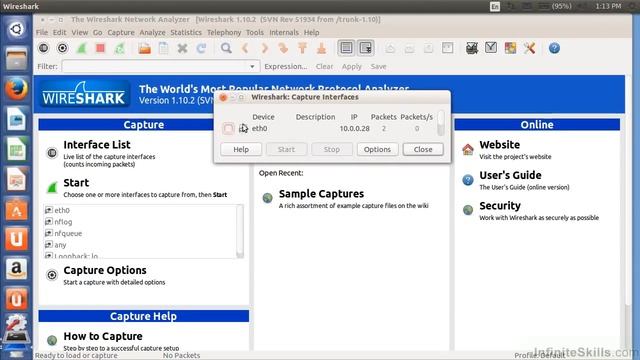Click the resize columns toolbar icon

pyautogui.click(x=447, y=48)
